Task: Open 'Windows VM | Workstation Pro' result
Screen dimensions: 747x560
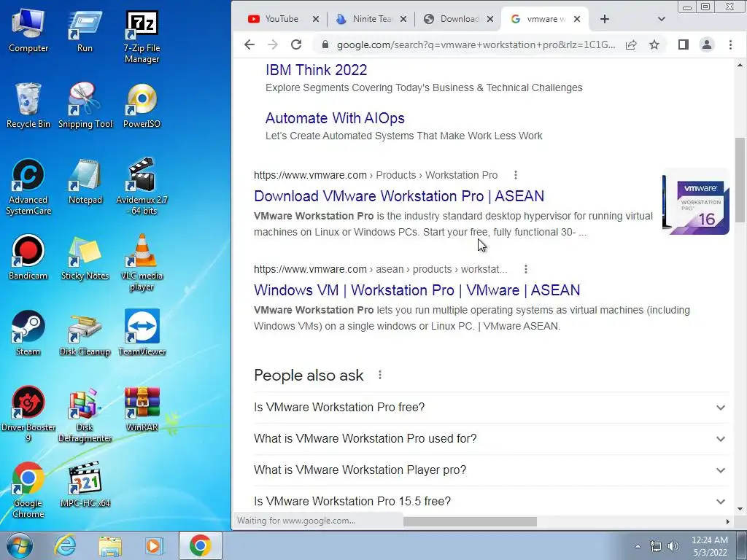Action: (x=417, y=290)
